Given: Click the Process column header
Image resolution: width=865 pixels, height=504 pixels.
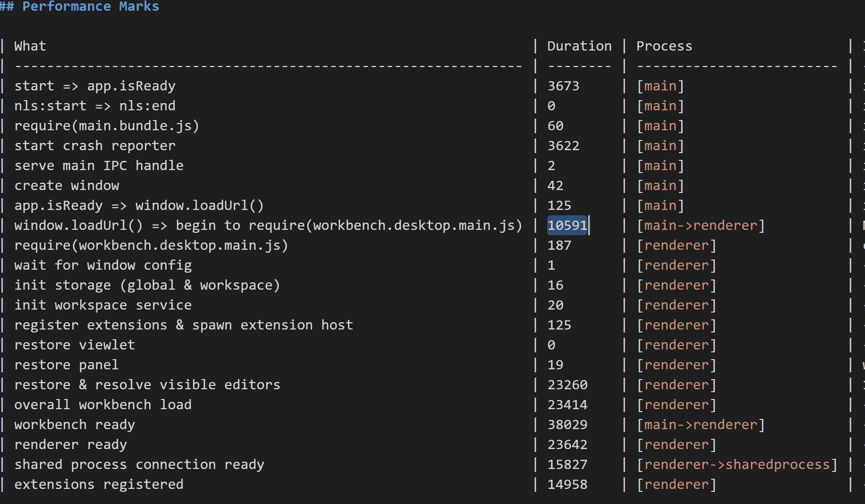Looking at the screenshot, I should point(664,46).
